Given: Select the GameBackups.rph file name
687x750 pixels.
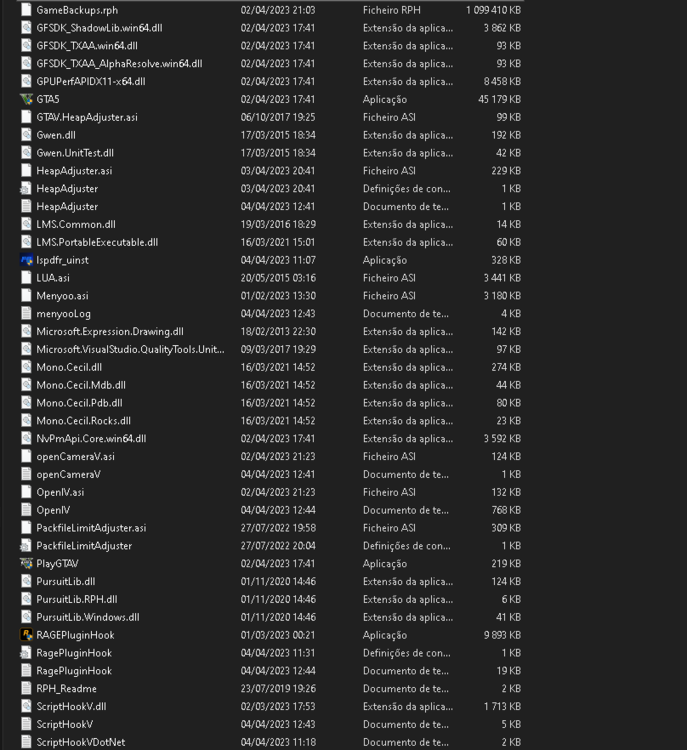Looking at the screenshot, I should click(77, 10).
